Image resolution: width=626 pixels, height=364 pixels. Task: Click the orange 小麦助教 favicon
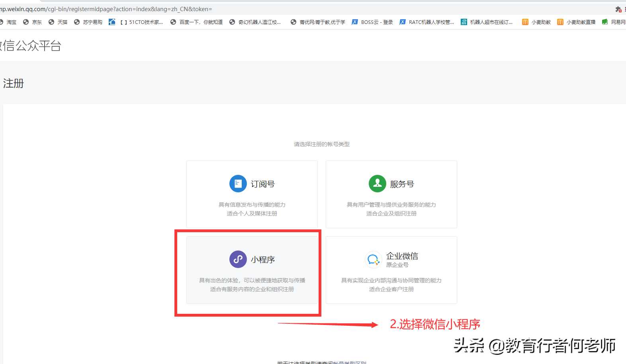[525, 22]
